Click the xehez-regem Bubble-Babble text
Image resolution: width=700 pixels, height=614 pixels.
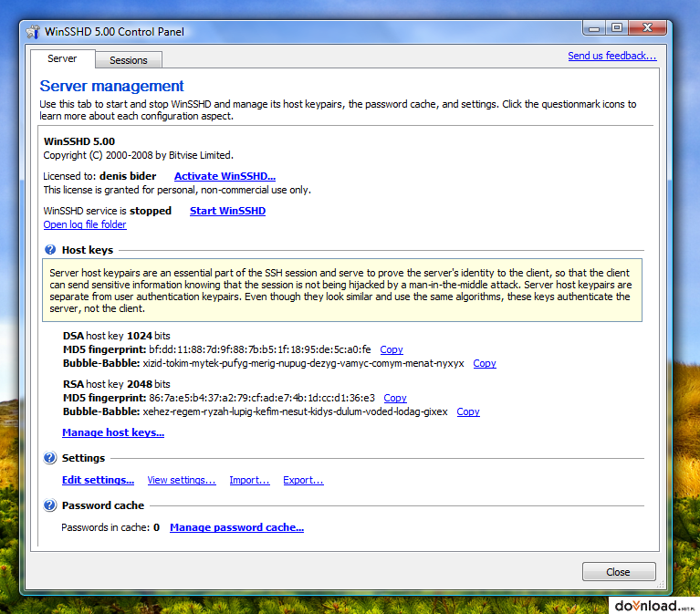[x=295, y=411]
